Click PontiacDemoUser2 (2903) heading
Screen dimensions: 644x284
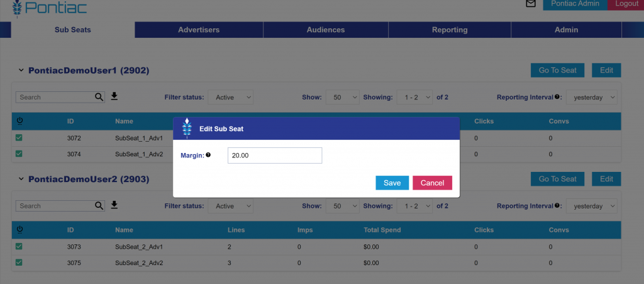tap(89, 179)
